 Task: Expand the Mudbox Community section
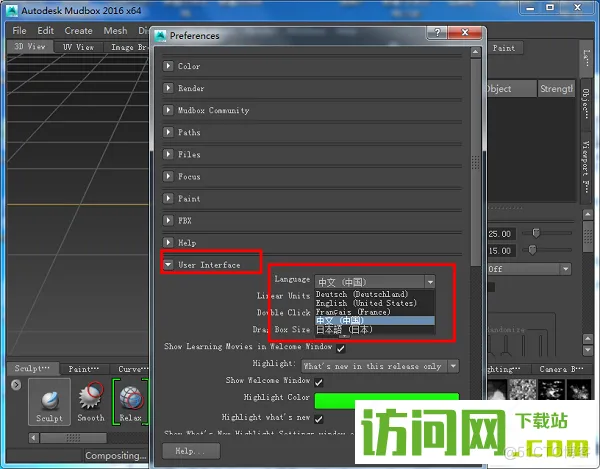coord(168,110)
